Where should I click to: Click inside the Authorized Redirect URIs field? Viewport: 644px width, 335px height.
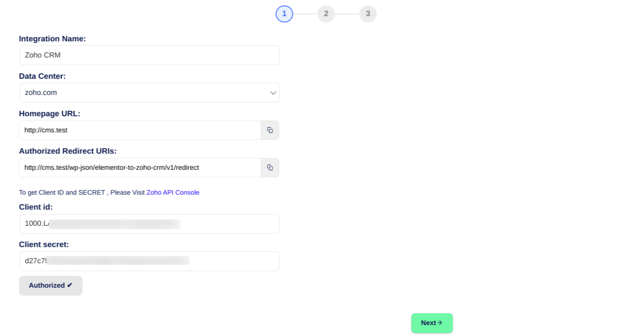(x=140, y=167)
